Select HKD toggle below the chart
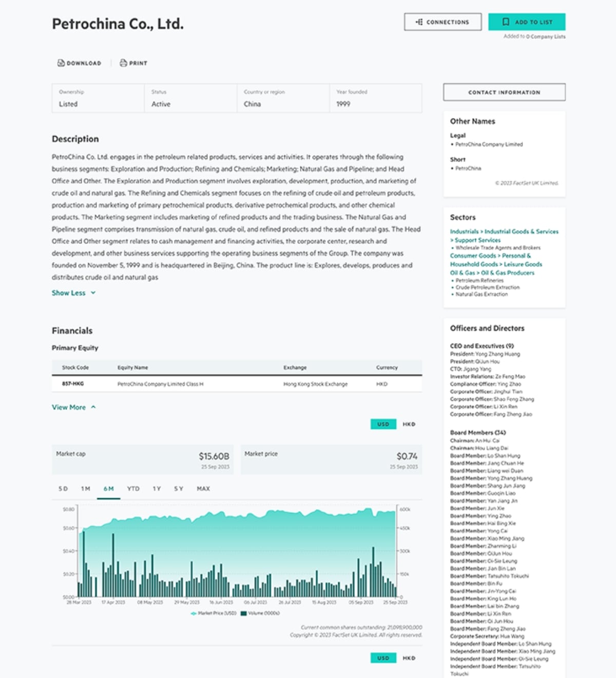 tap(409, 658)
